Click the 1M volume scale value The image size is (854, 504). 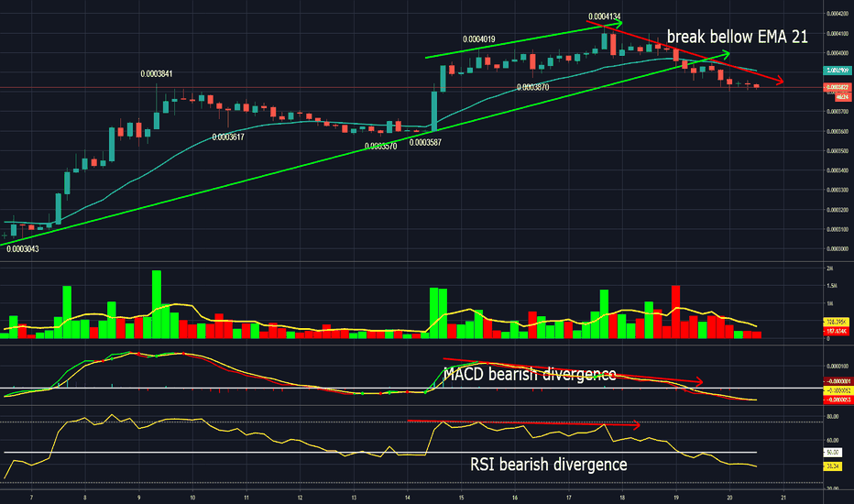tap(830, 303)
